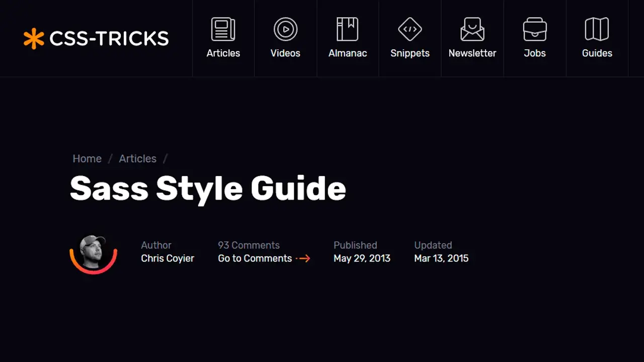The height and width of the screenshot is (362, 644).
Task: Click the Jobs briefcase icon
Action: (x=535, y=29)
